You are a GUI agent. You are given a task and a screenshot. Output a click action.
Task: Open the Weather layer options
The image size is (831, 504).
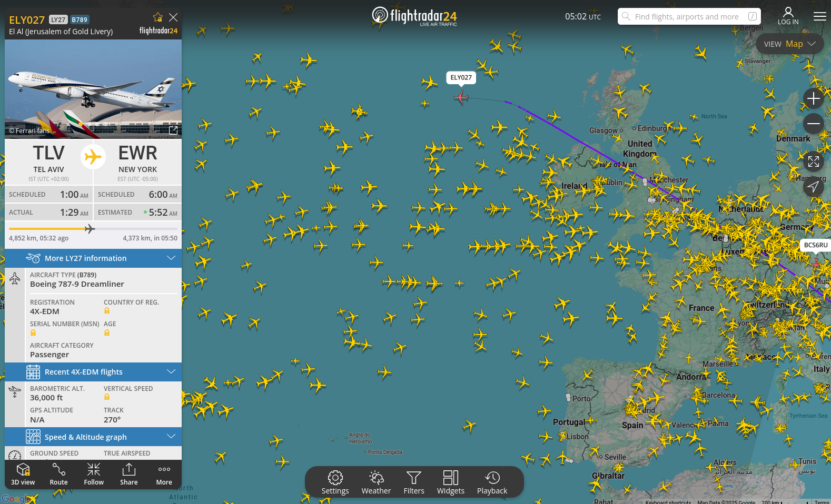tap(376, 482)
